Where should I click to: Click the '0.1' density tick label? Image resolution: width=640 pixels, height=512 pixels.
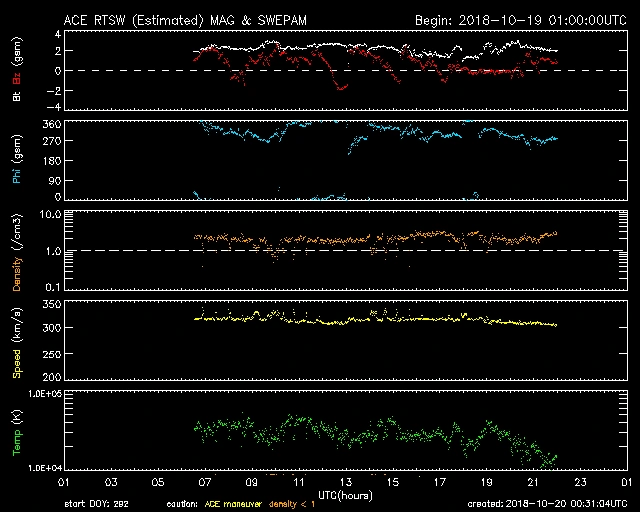(x=53, y=287)
